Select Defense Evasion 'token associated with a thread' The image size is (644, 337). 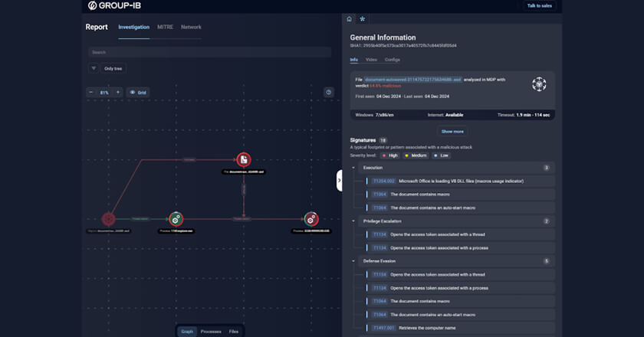(461, 275)
